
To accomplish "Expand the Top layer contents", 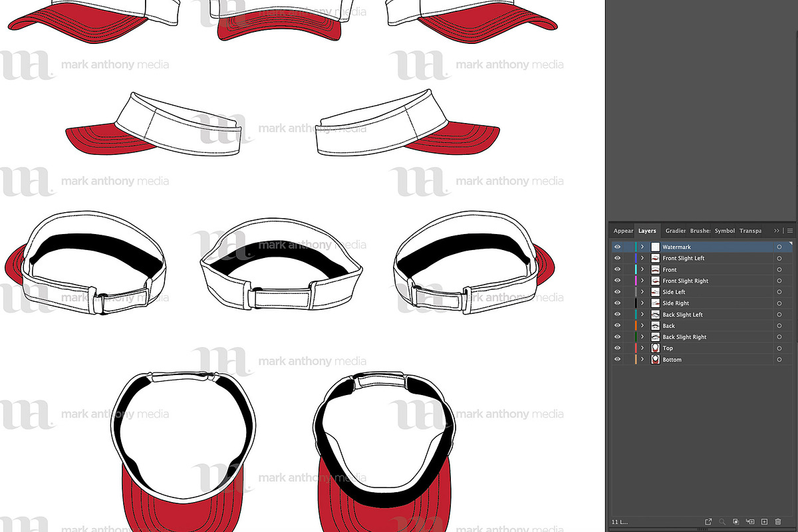I will tap(642, 347).
